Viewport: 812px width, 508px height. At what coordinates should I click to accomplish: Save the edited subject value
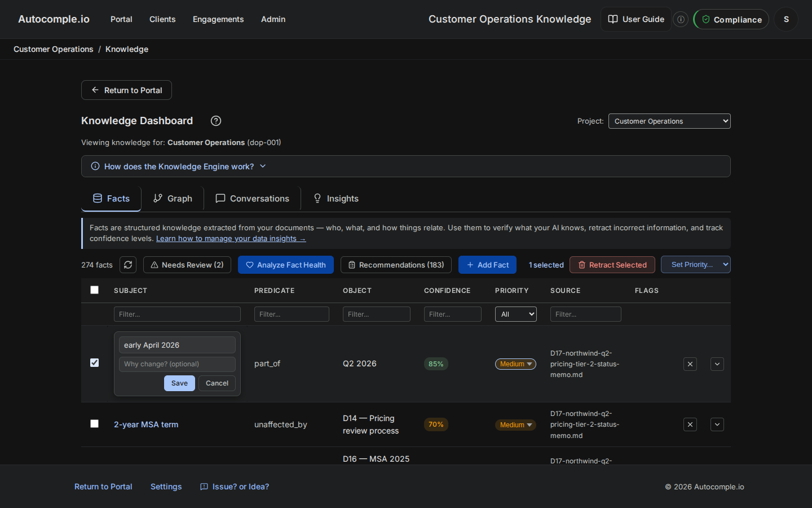179,383
